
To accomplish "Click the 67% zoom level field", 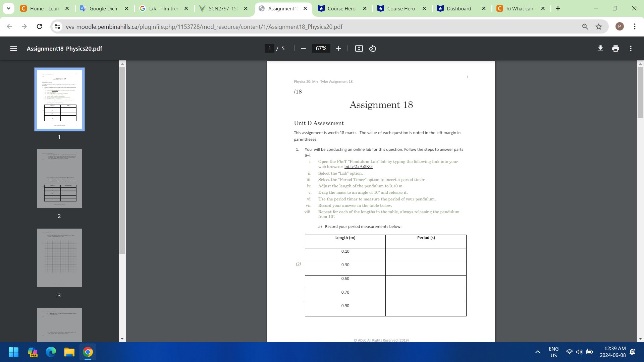I will click(x=321, y=48).
